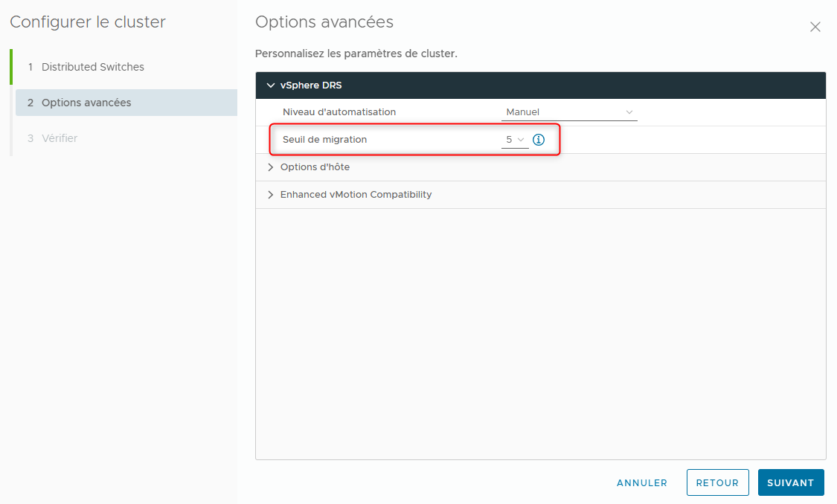Click the expand arrow next to Enhanced vMotion Compatibility
Screen dimensions: 837x504
pyautogui.click(x=270, y=194)
